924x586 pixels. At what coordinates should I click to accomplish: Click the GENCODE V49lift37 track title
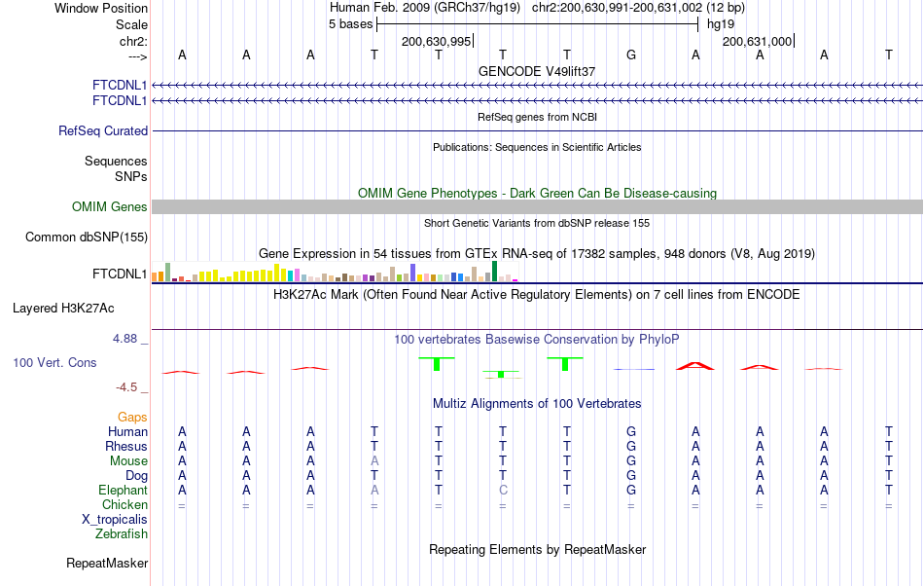tap(537, 71)
